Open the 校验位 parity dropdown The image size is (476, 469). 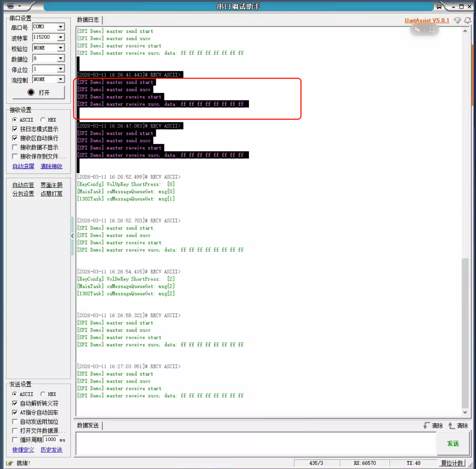[x=61, y=48]
